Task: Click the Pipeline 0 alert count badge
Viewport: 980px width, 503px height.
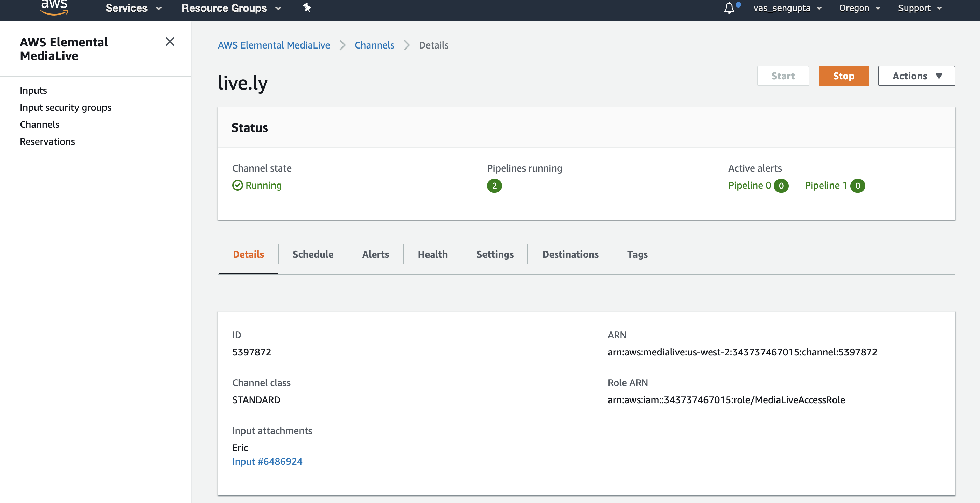Action: pos(781,186)
